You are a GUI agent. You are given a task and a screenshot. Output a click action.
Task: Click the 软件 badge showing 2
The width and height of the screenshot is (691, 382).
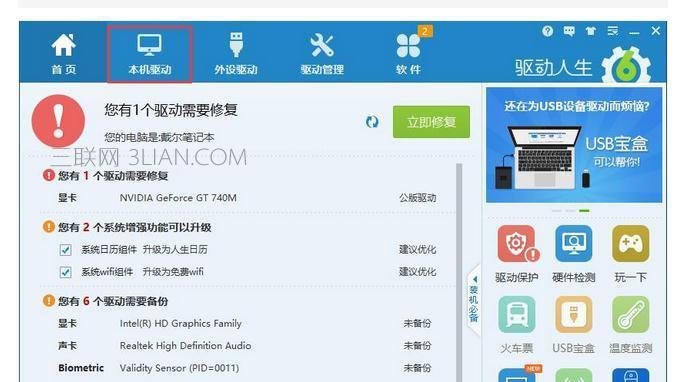425,31
